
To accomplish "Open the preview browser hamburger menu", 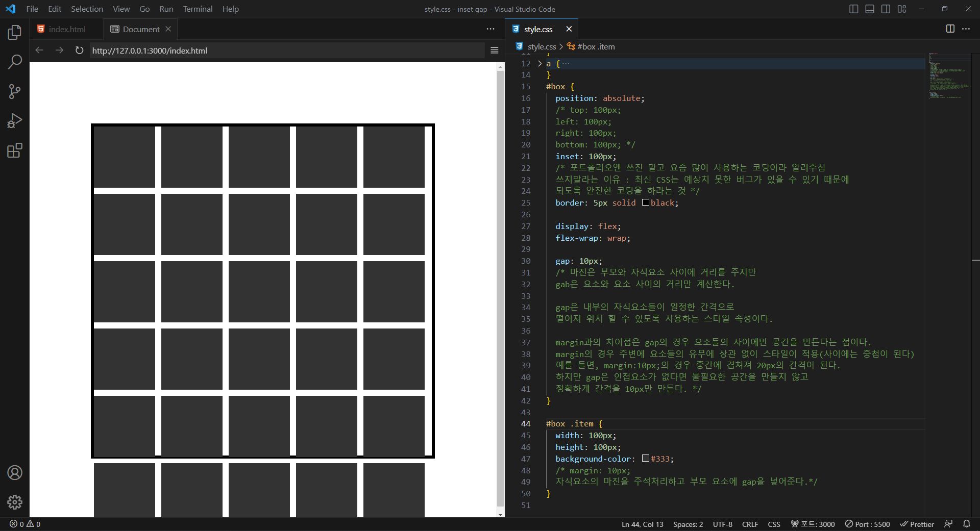I will tap(494, 50).
